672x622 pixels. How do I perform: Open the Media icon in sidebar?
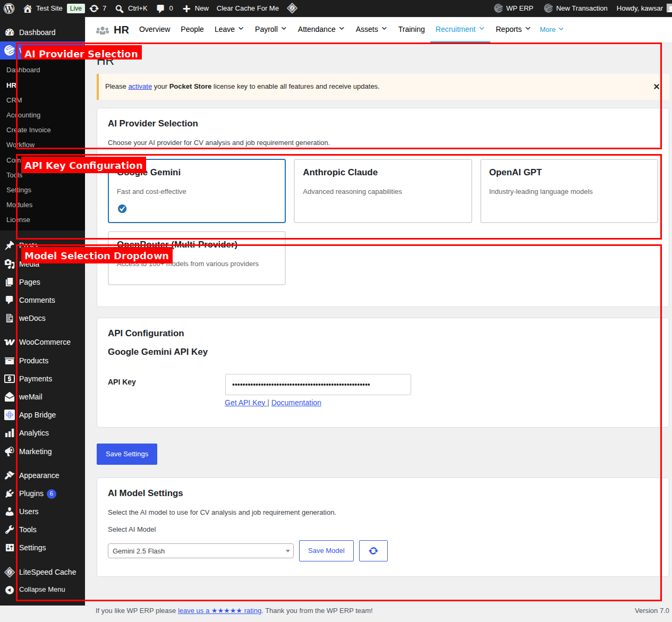[x=10, y=264]
